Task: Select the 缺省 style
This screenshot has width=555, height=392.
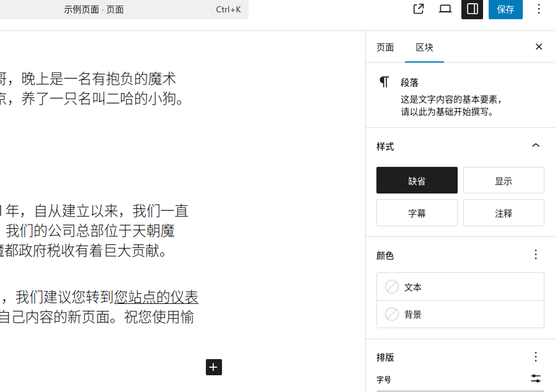Action: [x=417, y=180]
